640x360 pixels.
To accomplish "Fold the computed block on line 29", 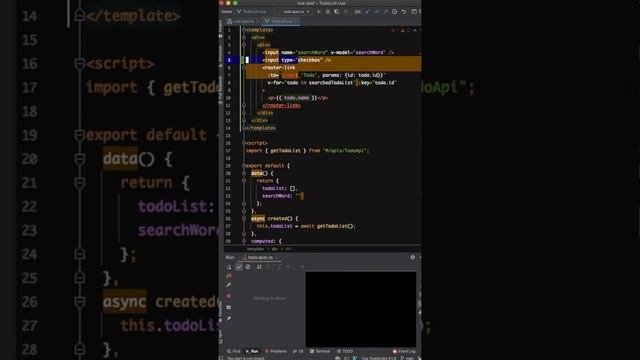I will click(x=244, y=241).
